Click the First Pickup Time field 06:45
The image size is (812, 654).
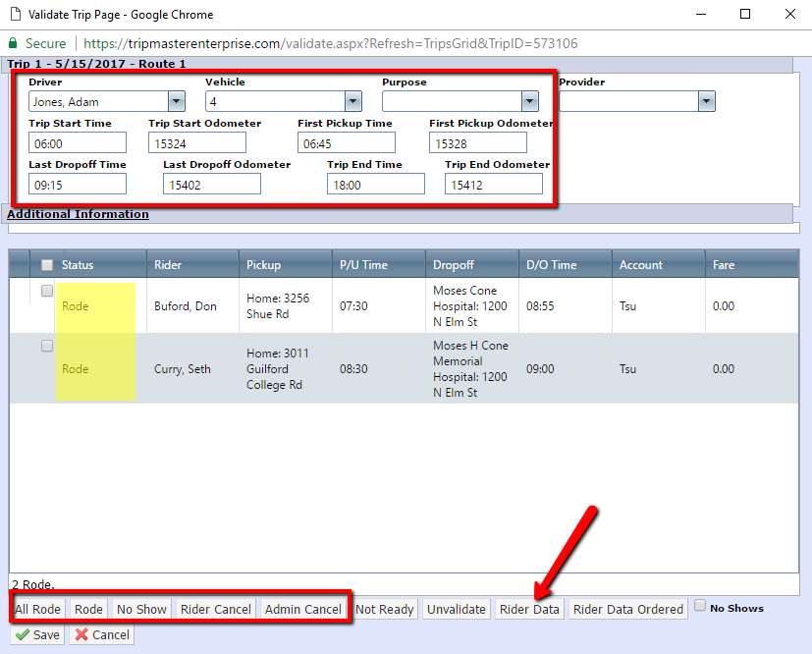click(x=347, y=143)
